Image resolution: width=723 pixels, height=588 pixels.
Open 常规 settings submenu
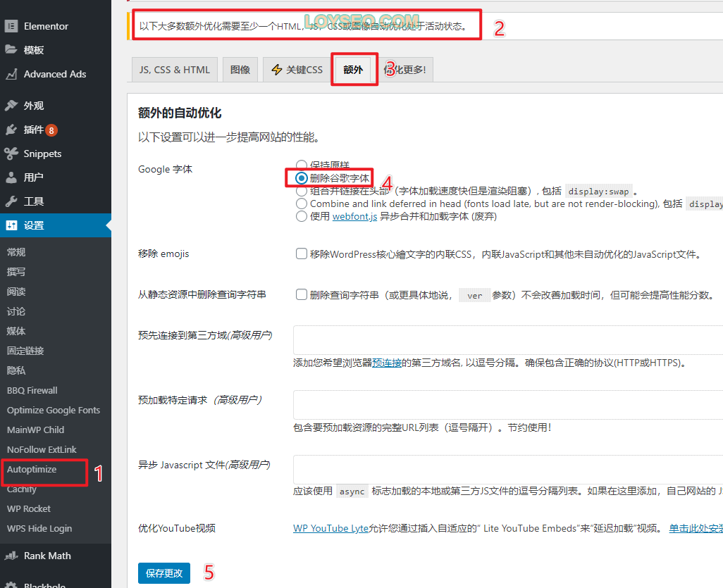point(16,252)
